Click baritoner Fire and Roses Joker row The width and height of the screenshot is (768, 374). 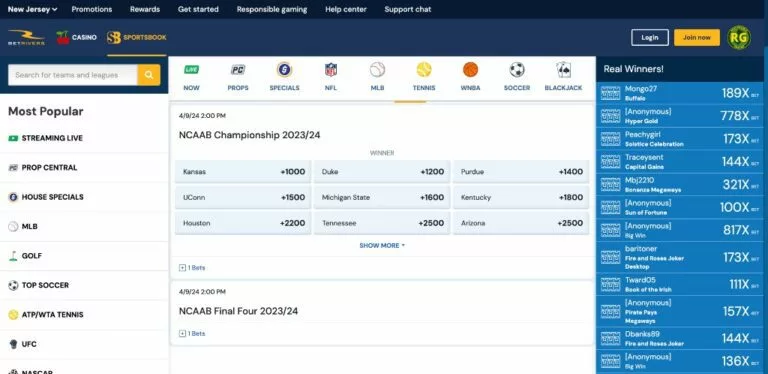point(679,257)
